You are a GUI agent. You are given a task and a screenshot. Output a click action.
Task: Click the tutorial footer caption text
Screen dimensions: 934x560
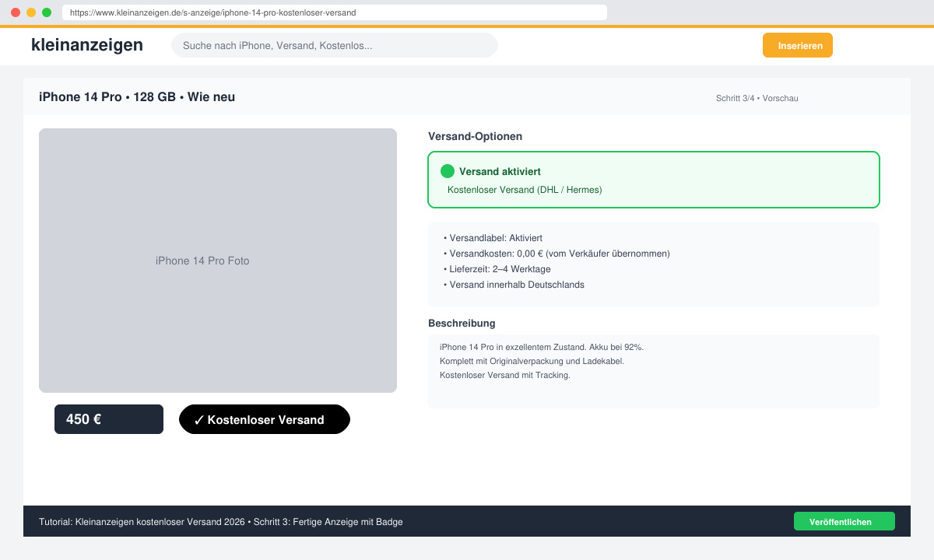point(221,522)
